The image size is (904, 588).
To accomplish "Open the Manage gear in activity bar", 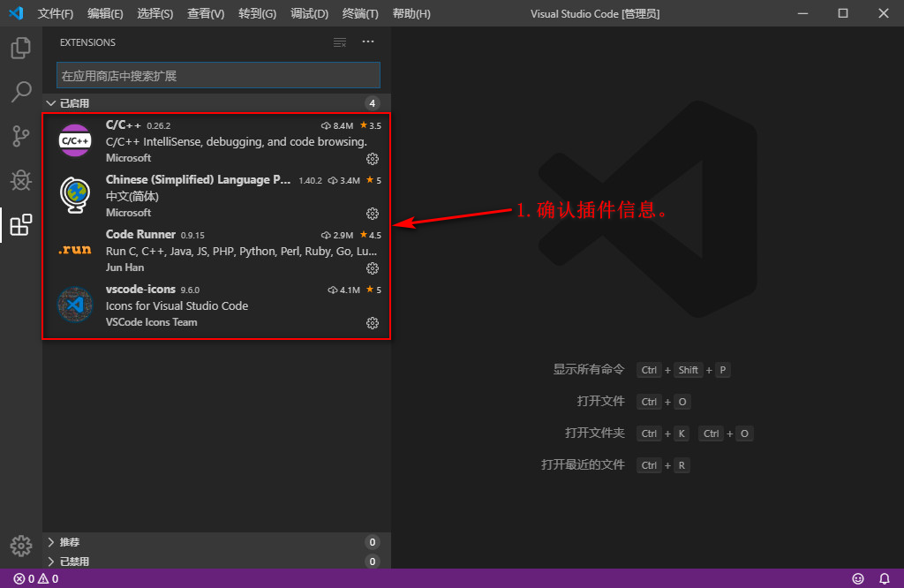I will click(x=21, y=546).
